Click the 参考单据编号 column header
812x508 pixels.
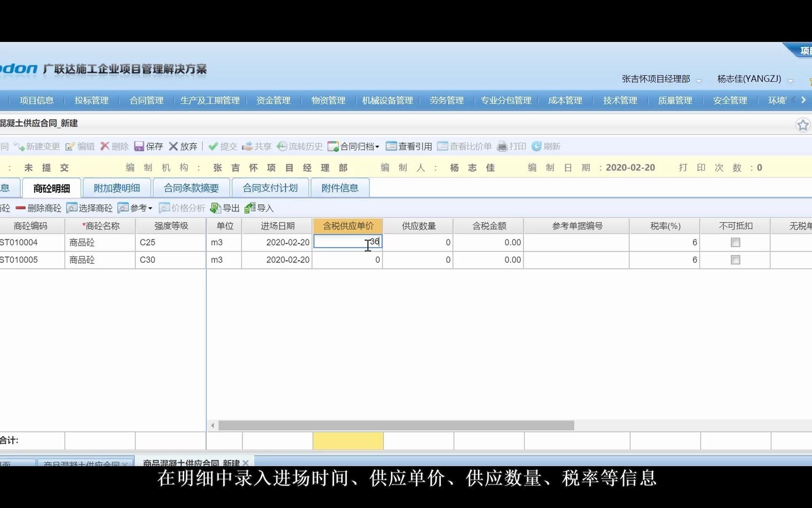coord(577,226)
